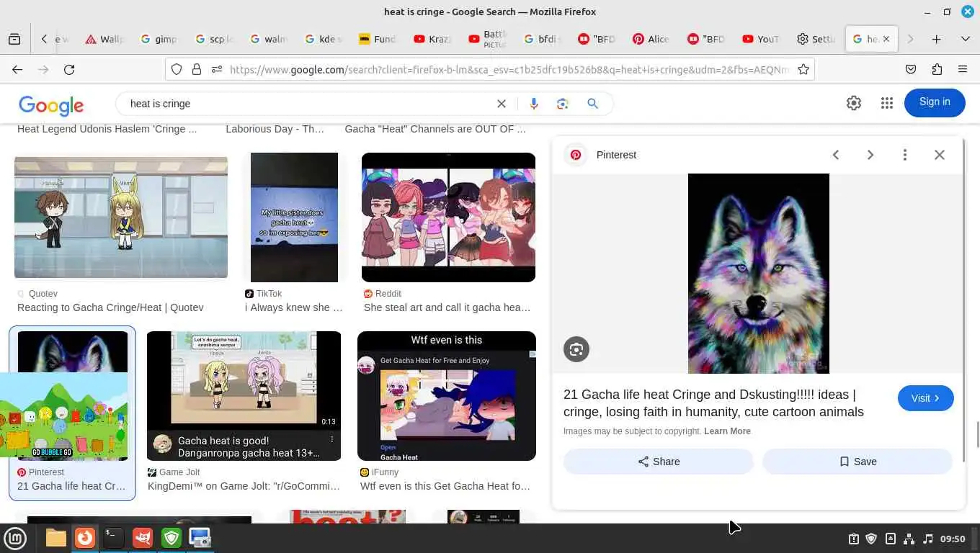Open the iFunny Wtf even is this thumbnail
The height and width of the screenshot is (553, 980).
click(447, 396)
